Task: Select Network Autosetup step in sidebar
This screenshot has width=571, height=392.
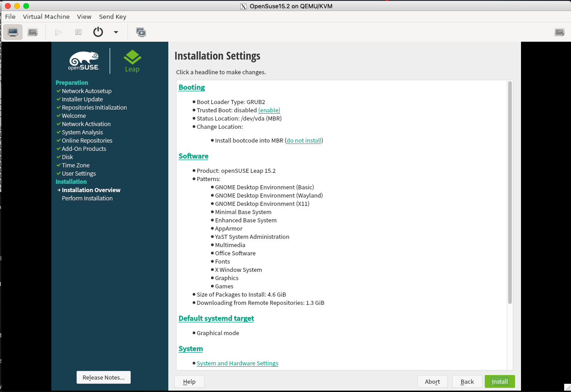Action: coord(87,91)
